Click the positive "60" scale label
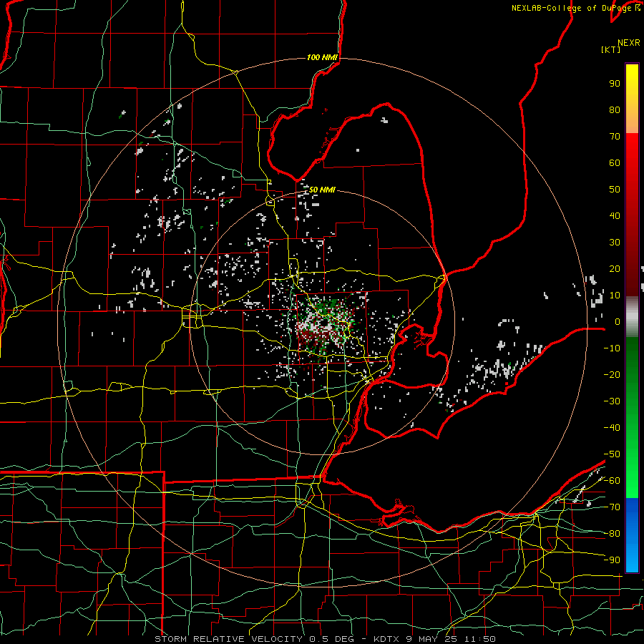Screen dimensions: 644x644 pyautogui.click(x=615, y=162)
